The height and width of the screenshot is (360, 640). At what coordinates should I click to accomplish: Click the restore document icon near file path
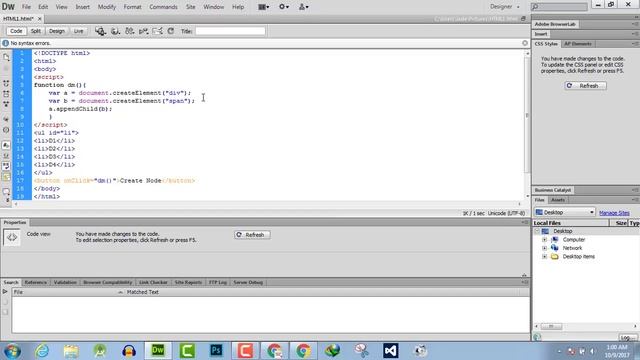pyautogui.click(x=523, y=19)
